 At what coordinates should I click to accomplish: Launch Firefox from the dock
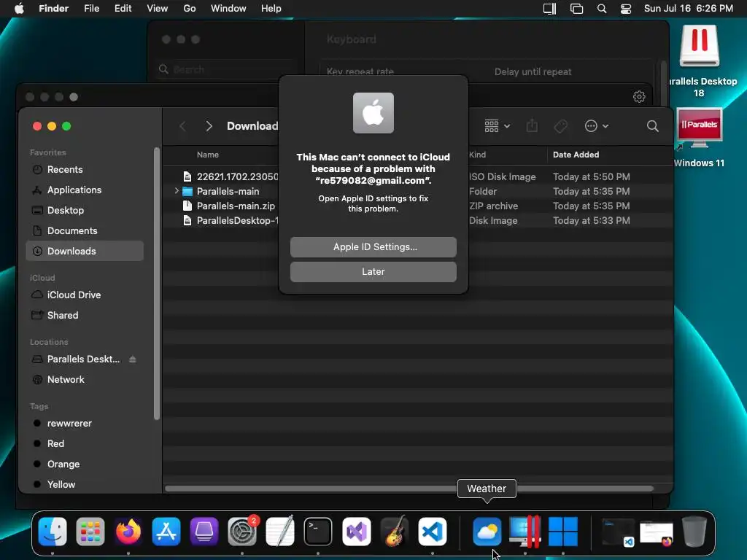click(128, 531)
